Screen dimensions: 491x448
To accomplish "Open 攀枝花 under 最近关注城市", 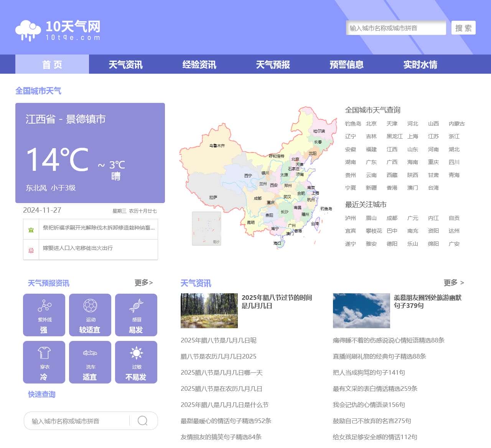I will [x=374, y=231].
